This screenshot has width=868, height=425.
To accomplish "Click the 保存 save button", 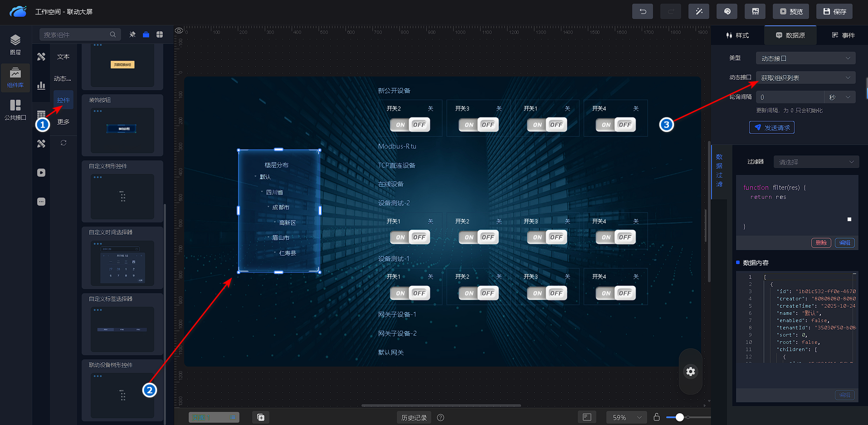I will pos(834,11).
